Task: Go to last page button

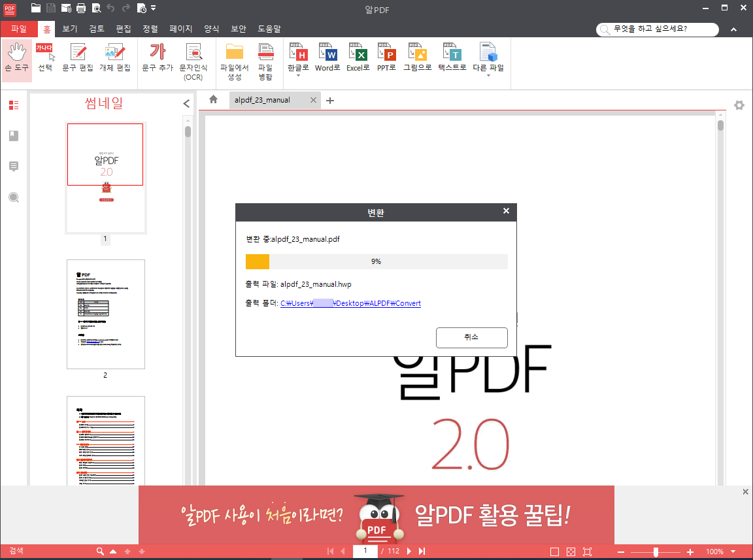Action: tap(422, 552)
